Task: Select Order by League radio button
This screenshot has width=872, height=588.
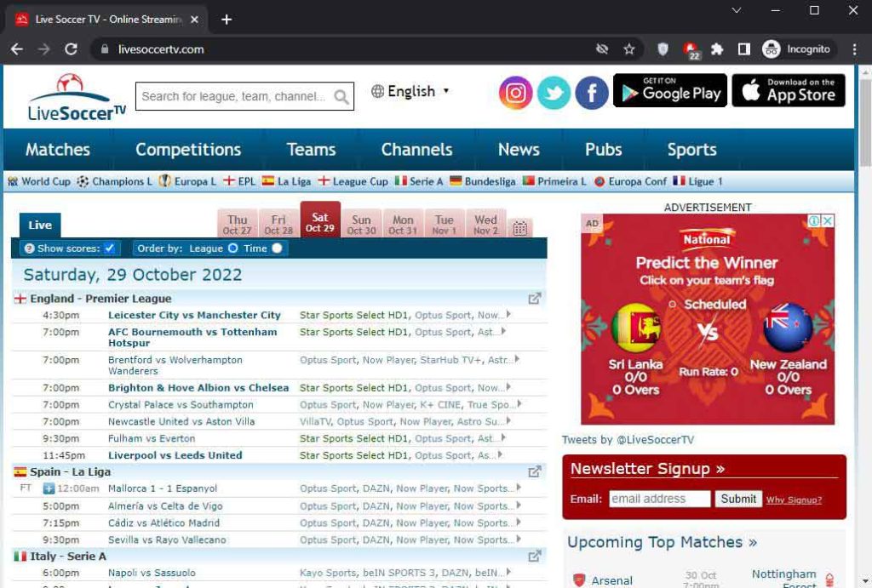Action: click(232, 248)
